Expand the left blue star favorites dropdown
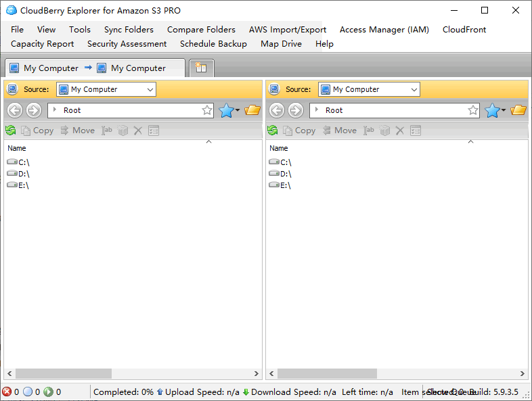Viewport: 532px width, 401px height. [238, 110]
